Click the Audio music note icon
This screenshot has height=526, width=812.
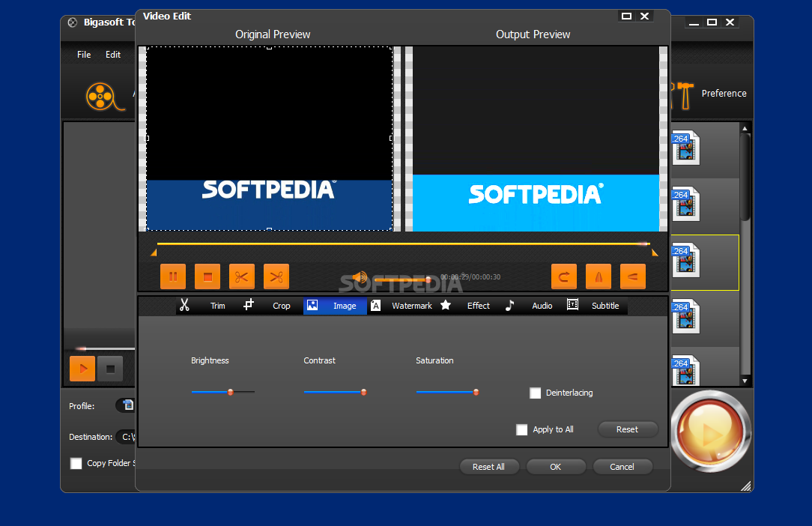[x=509, y=305]
